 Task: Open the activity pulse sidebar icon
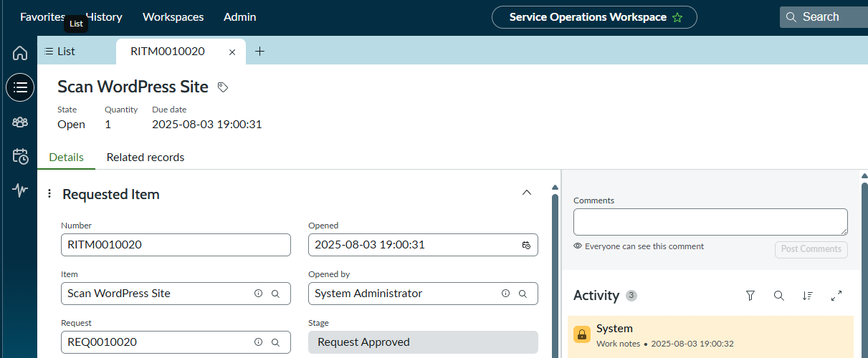click(20, 190)
